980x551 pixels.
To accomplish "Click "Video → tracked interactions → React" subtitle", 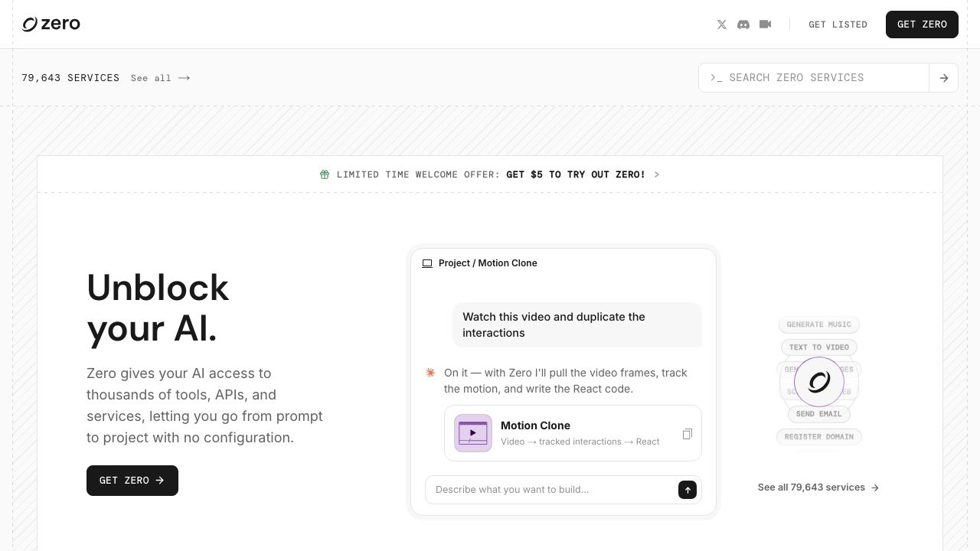I will click(x=580, y=442).
